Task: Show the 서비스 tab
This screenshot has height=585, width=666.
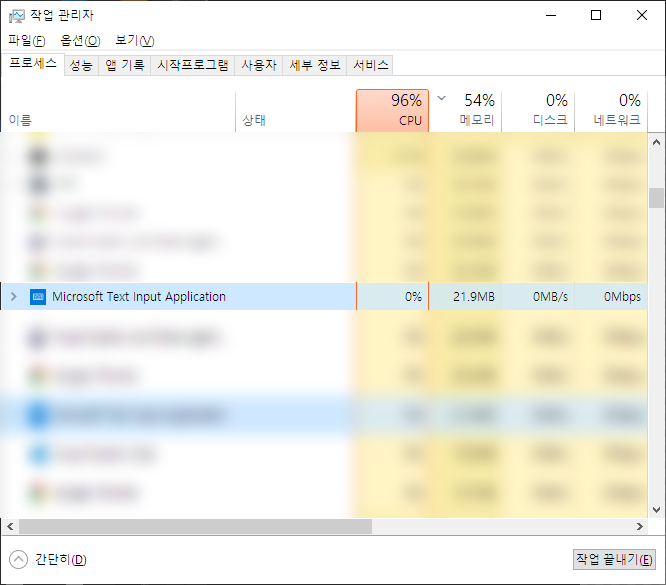Action: tap(370, 65)
